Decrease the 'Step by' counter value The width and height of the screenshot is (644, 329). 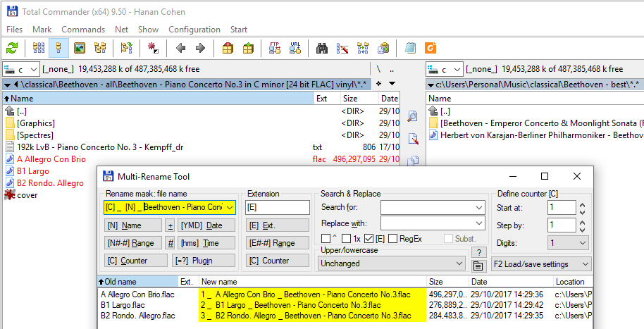point(582,229)
